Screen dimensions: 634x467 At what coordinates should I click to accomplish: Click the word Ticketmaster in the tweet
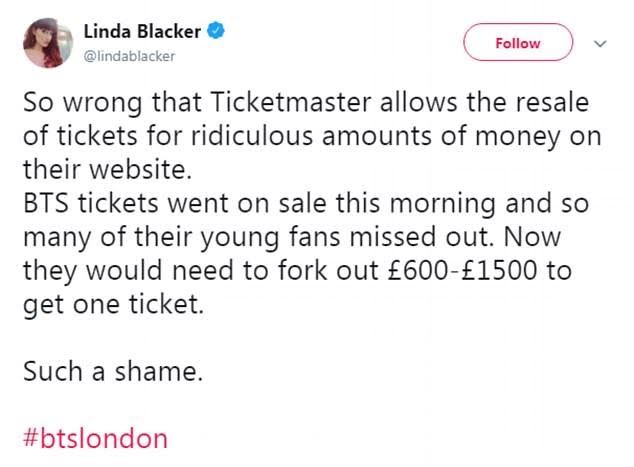tap(291, 102)
